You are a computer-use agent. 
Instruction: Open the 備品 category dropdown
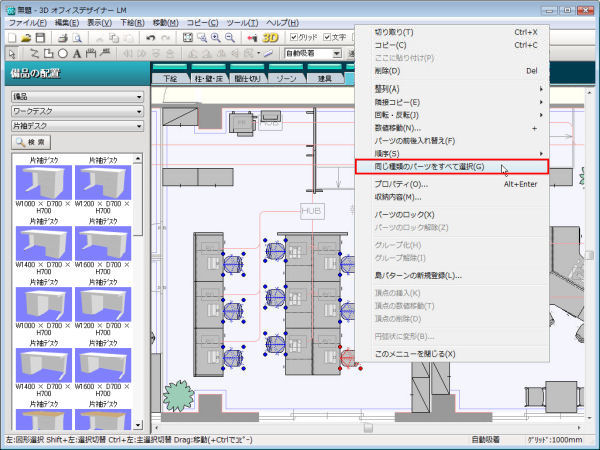[x=77, y=97]
